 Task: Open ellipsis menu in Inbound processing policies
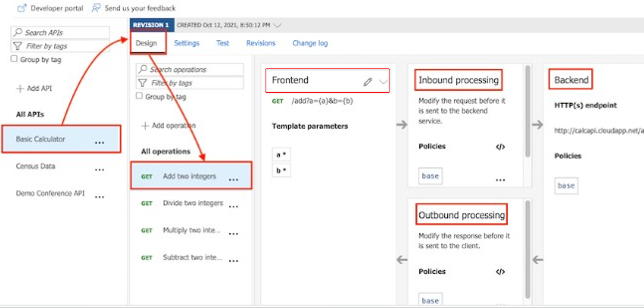[500, 180]
